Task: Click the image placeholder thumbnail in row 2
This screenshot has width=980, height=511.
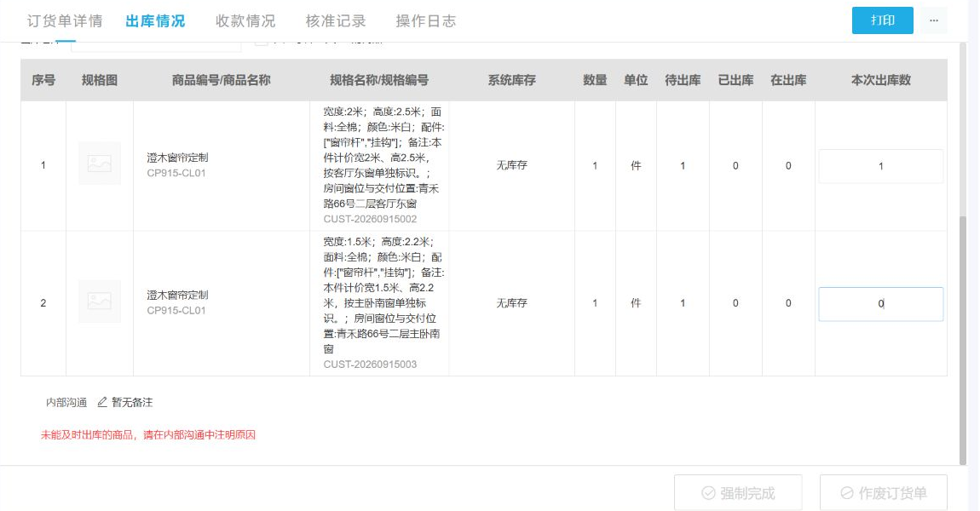Action: pyautogui.click(x=100, y=301)
